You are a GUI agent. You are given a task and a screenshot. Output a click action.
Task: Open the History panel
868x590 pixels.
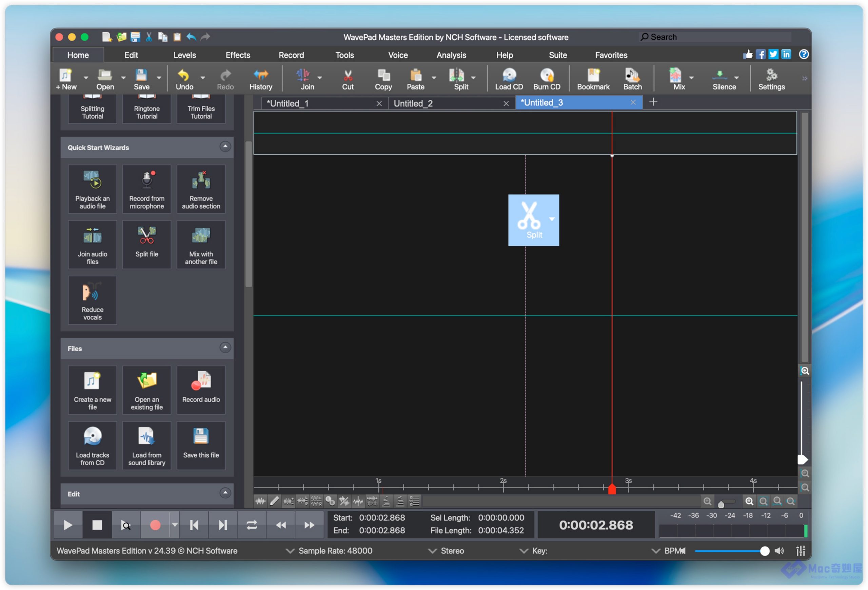coord(261,79)
